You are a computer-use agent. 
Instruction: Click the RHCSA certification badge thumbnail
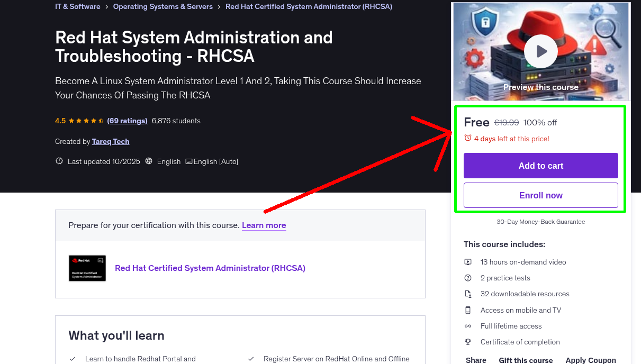click(87, 268)
